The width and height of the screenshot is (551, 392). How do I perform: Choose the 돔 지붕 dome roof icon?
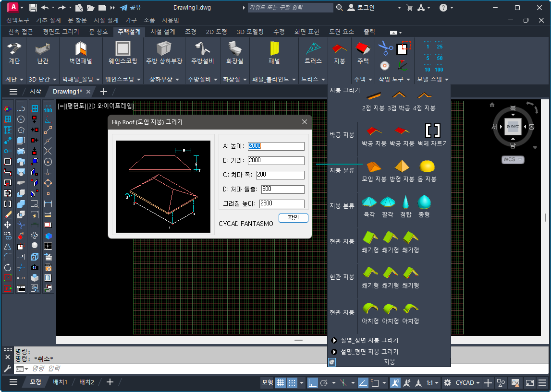(x=427, y=170)
